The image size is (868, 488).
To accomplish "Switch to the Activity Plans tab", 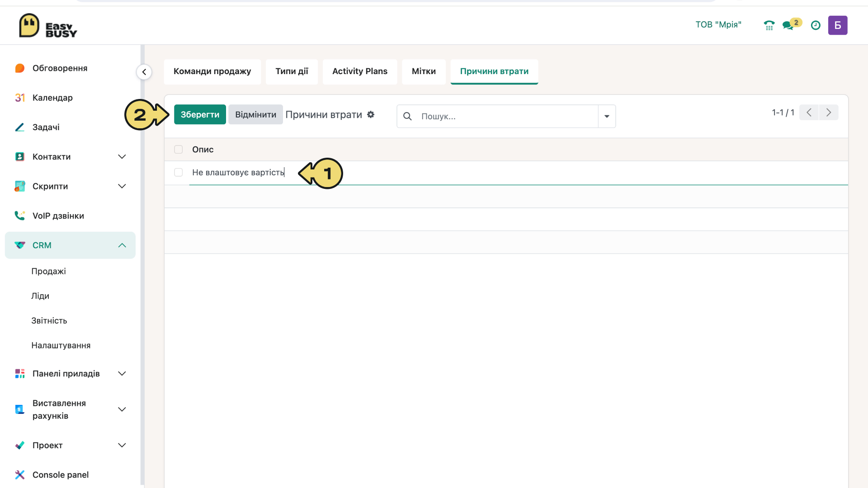I will pos(360,71).
